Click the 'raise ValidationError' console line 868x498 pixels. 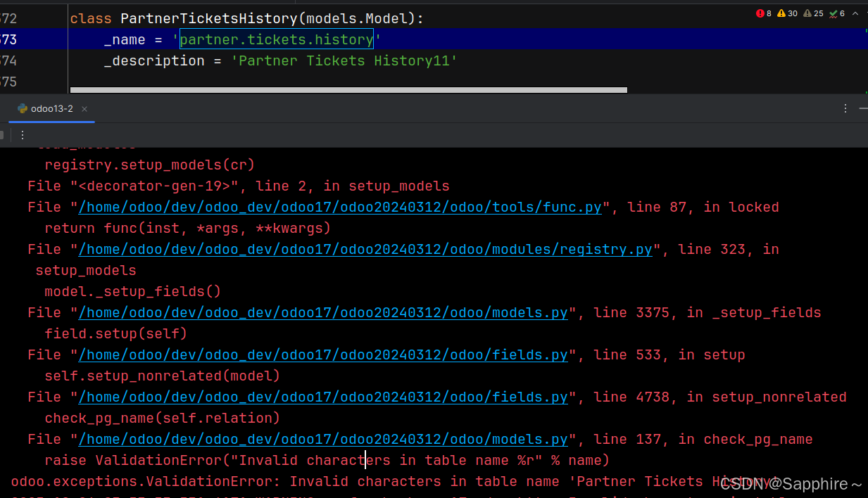(x=327, y=461)
